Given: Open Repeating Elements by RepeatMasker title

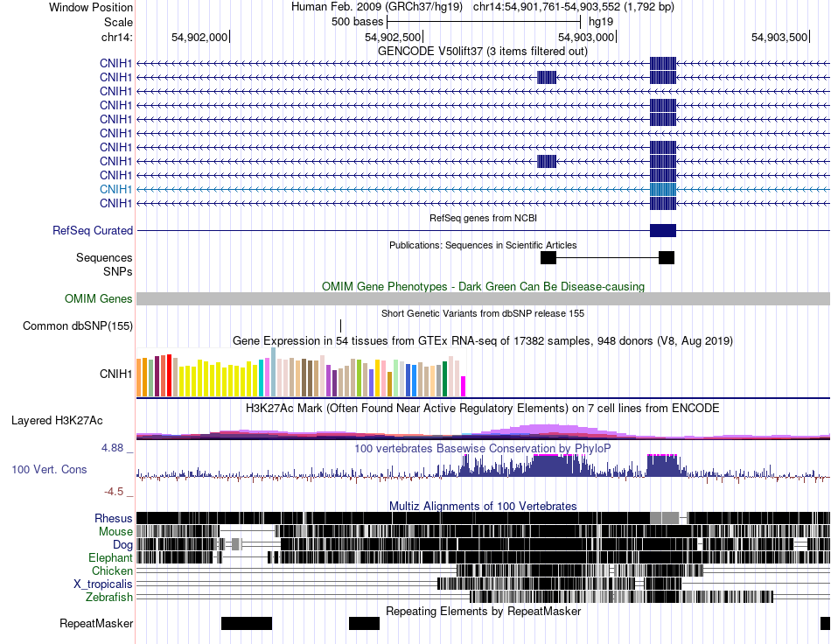Looking at the screenshot, I should pyautogui.click(x=484, y=612).
